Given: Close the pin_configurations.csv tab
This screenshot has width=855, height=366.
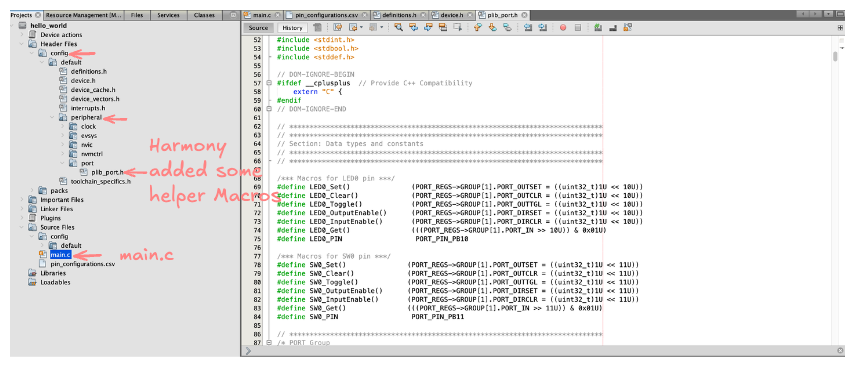Looking at the screenshot, I should [365, 15].
